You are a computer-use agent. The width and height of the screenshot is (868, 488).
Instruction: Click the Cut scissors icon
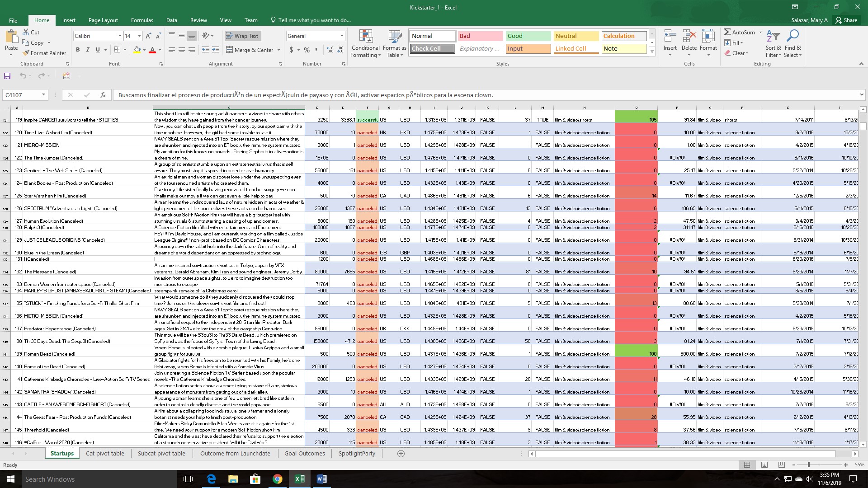26,33
